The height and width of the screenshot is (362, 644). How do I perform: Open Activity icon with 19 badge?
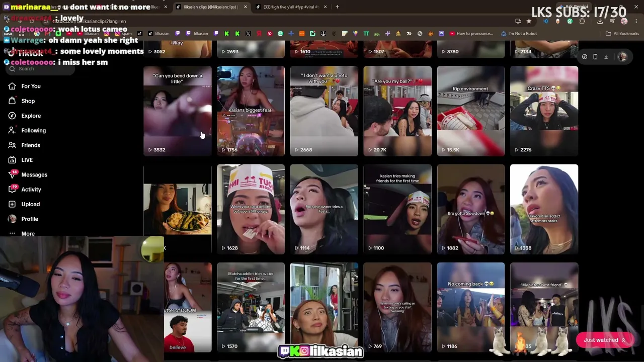pyautogui.click(x=12, y=190)
